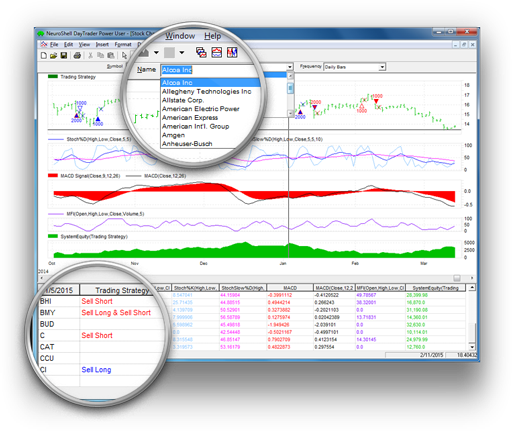This screenshot has height=431, width=512.
Task: Click the red and blue wave chart icon
Action: coord(217,52)
